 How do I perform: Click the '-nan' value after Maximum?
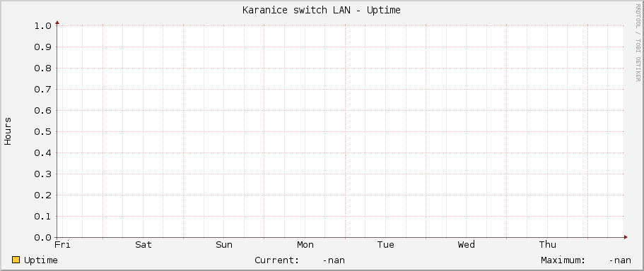[620, 260]
